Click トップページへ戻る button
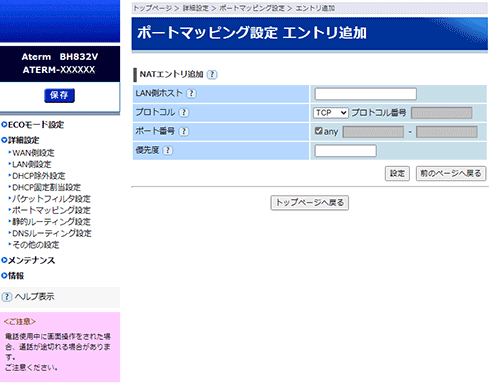Viewport: 500px width, 385px height. 310,203
